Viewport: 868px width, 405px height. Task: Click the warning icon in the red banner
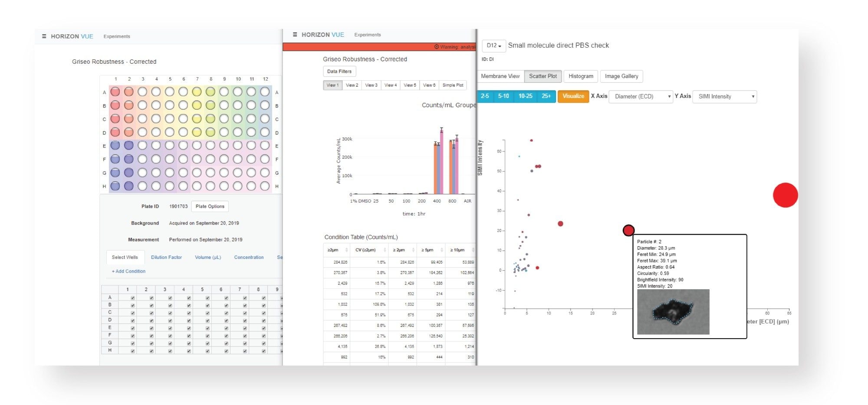(x=436, y=46)
